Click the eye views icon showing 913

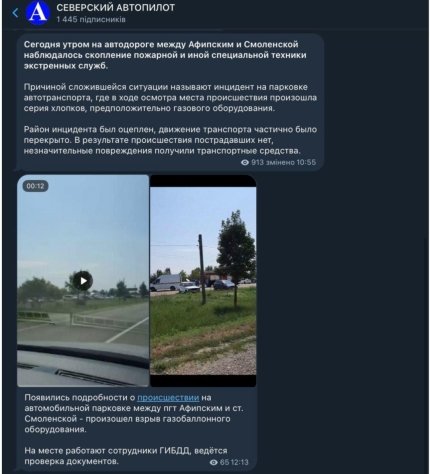(x=245, y=162)
